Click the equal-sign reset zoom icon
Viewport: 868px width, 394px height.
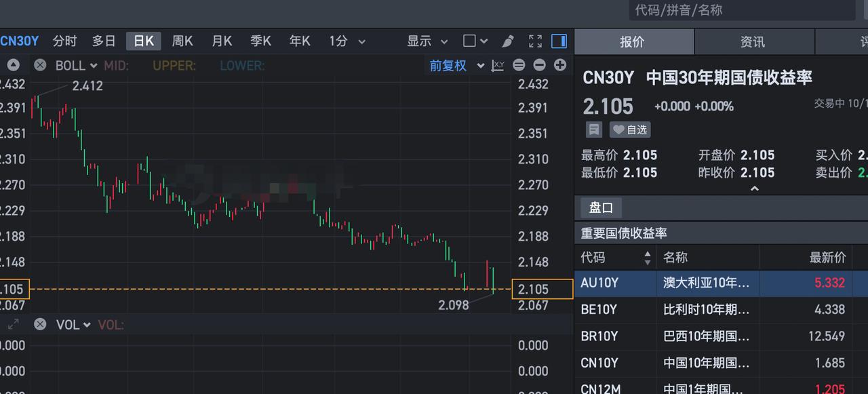tap(519, 65)
